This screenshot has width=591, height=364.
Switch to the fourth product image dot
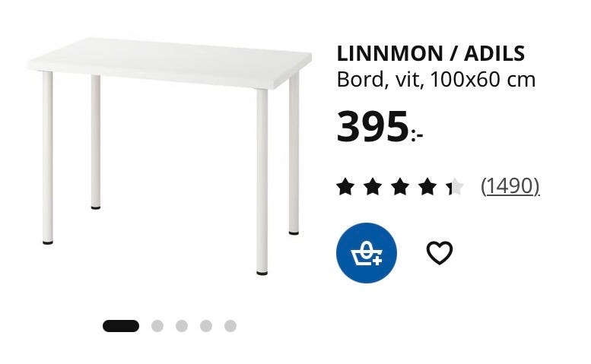pyautogui.click(x=206, y=326)
